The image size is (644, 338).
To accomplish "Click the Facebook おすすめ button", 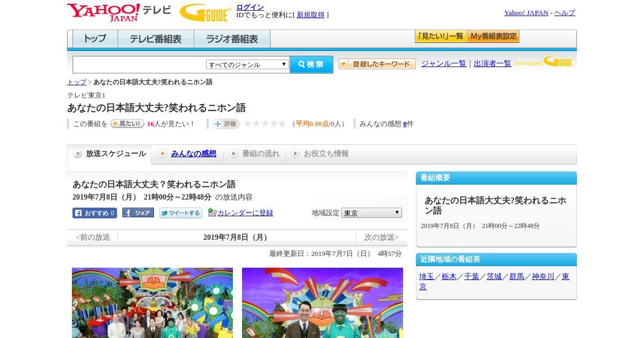I will pos(94,213).
